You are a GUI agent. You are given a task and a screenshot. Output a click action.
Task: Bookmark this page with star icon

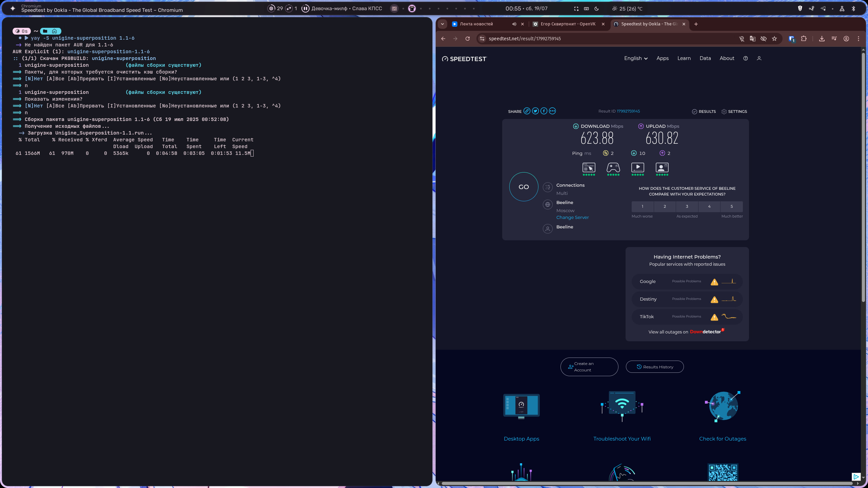(x=774, y=39)
